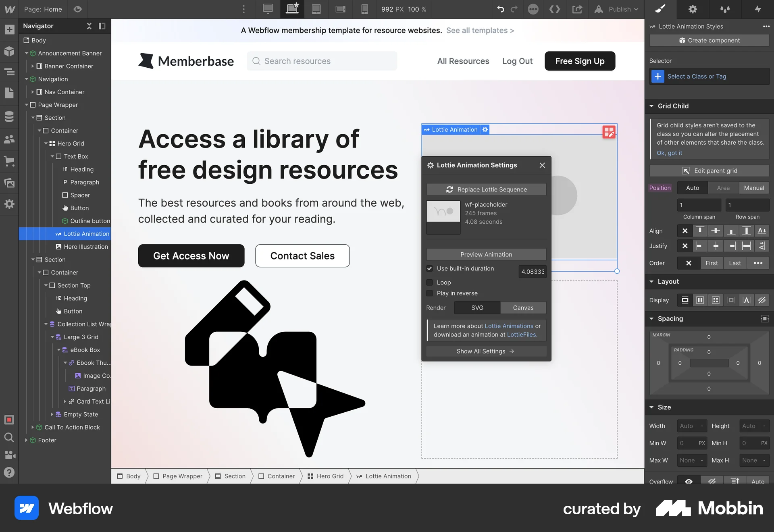The width and height of the screenshot is (774, 532).
Task: Click the Preview Animation button
Action: (x=486, y=254)
